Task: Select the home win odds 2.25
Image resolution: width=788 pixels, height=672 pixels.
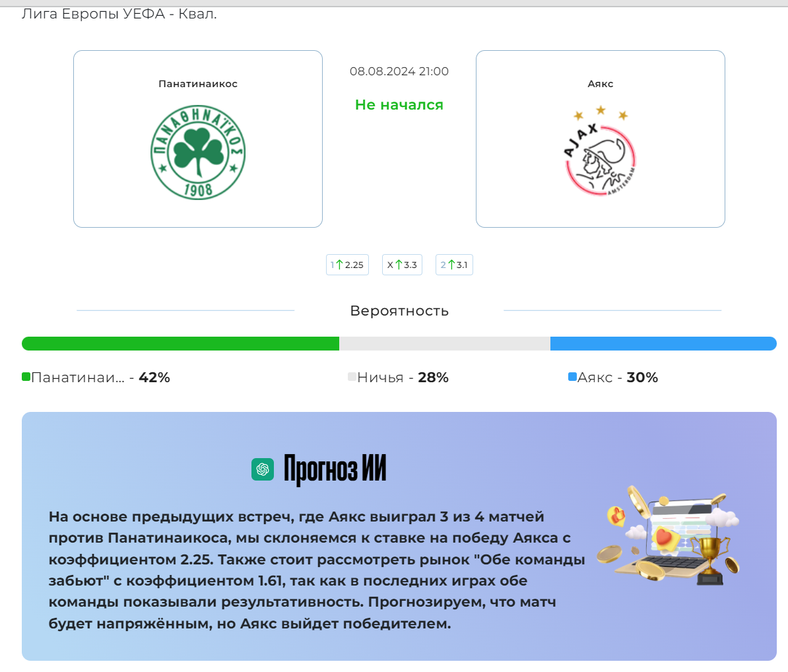Action: coord(347,265)
